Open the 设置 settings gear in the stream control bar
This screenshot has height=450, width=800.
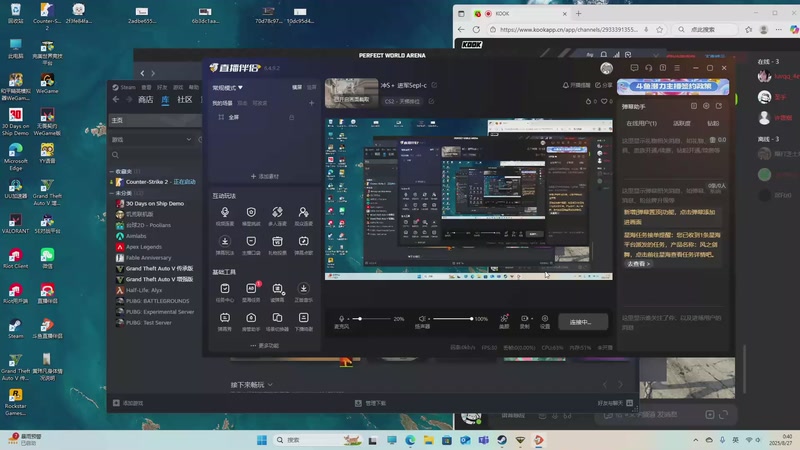545,318
